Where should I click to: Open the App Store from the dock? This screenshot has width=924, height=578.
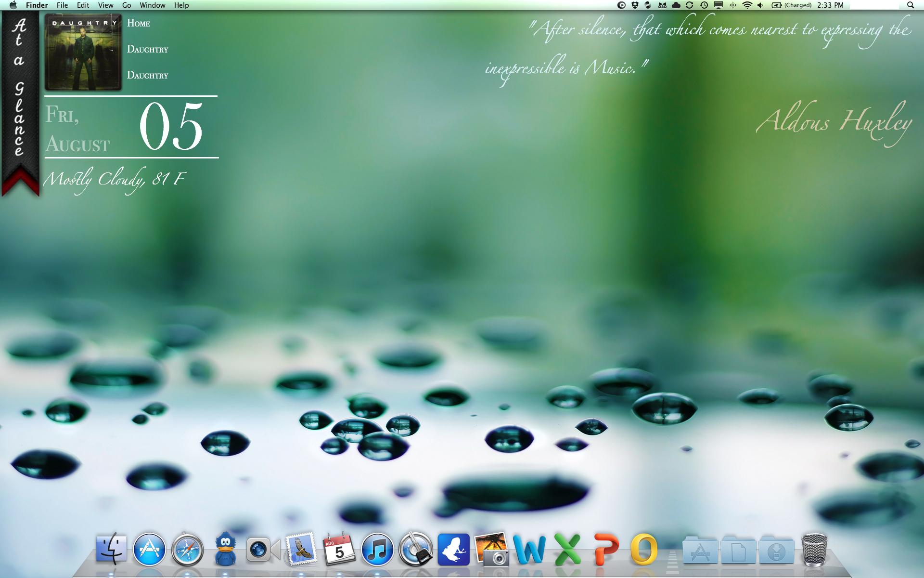(x=149, y=550)
